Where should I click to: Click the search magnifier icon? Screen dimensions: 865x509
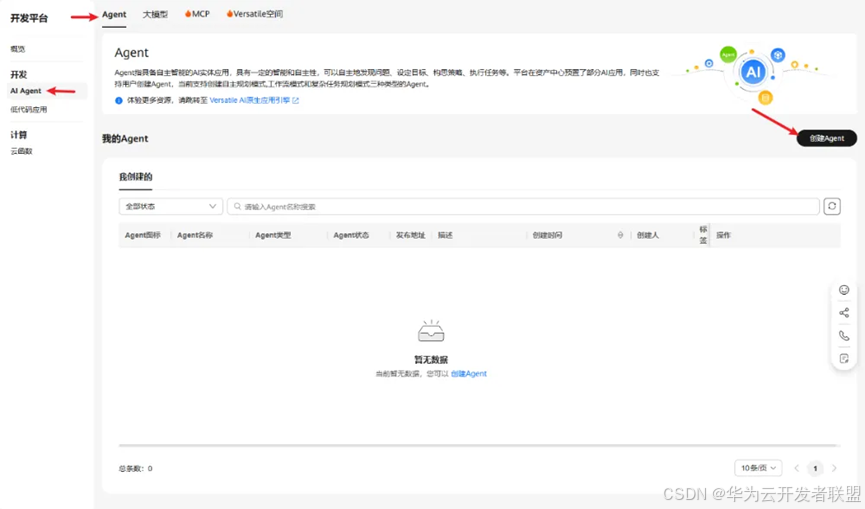click(237, 206)
